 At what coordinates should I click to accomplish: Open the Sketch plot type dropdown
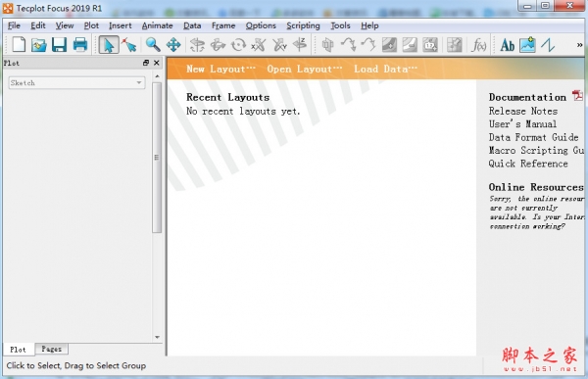tap(76, 83)
